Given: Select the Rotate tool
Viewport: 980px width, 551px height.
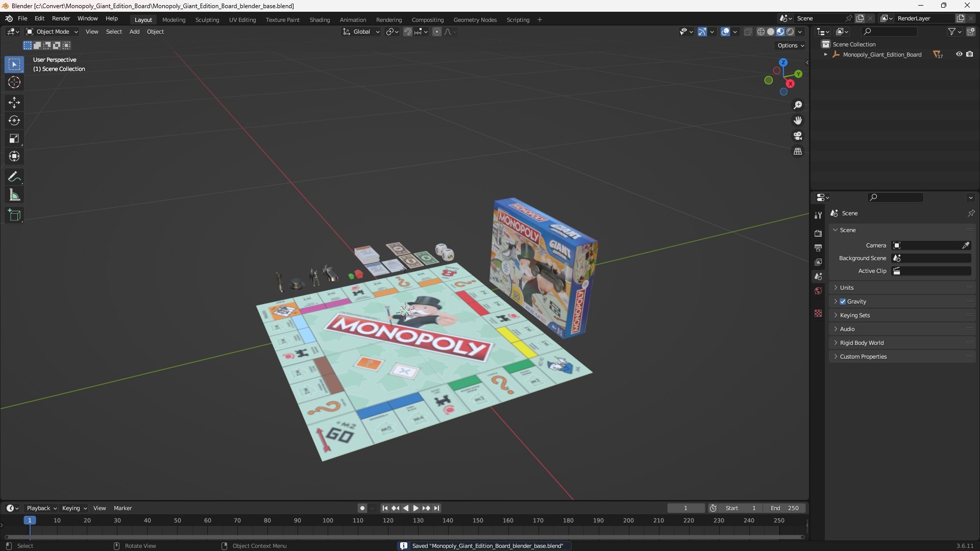Looking at the screenshot, I should click(x=14, y=120).
